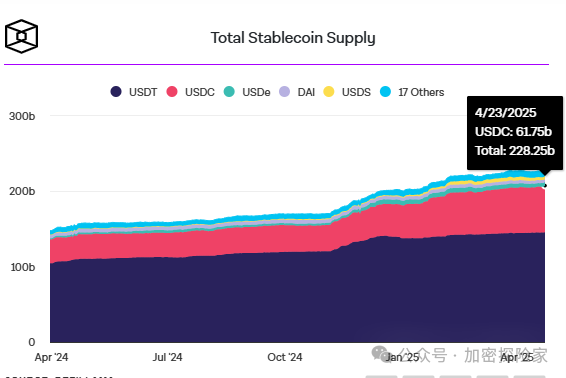Image resolution: width=566 pixels, height=378 pixels.
Task: Click the USDS yellow legend dot
Action: click(x=329, y=92)
